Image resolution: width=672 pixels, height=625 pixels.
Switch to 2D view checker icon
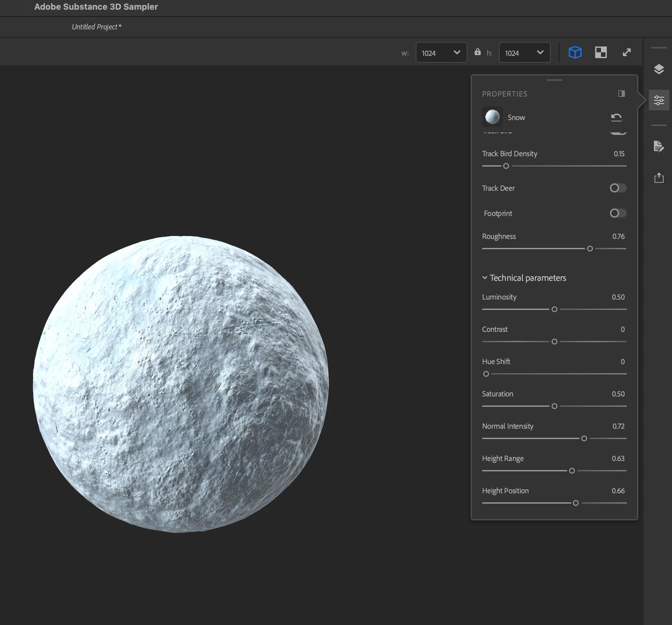click(x=601, y=52)
